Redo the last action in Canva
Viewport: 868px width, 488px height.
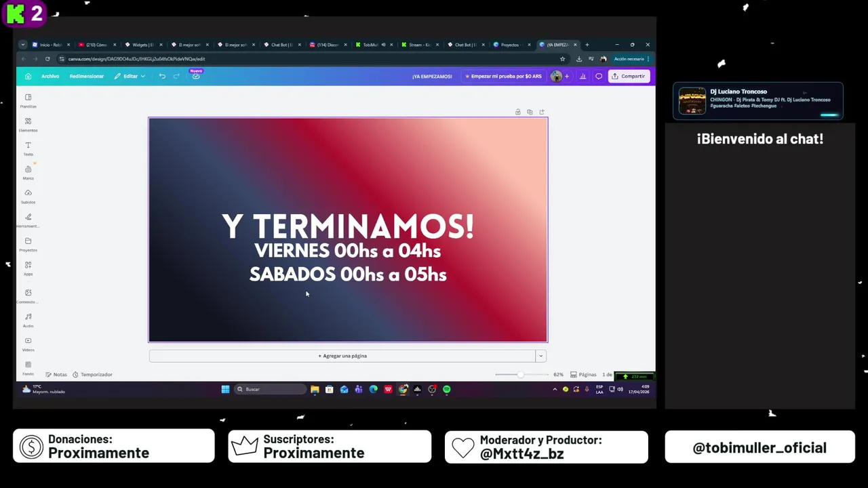(x=176, y=76)
